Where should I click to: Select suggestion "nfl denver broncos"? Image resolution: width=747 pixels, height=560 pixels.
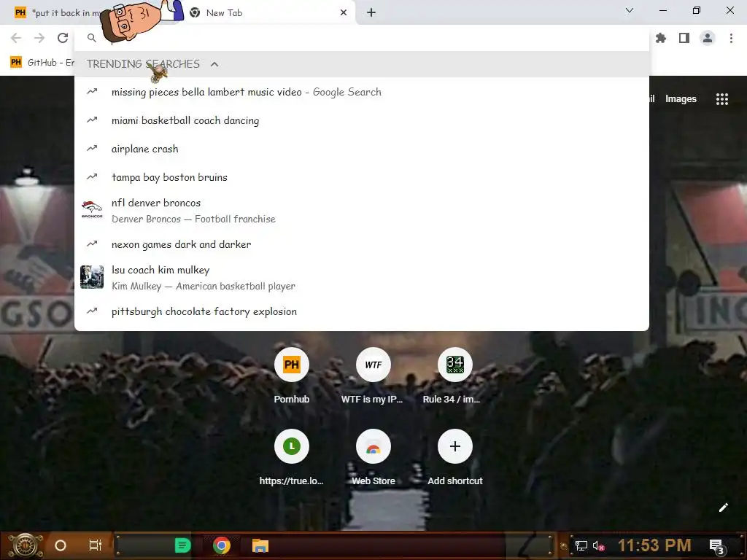[362, 211]
